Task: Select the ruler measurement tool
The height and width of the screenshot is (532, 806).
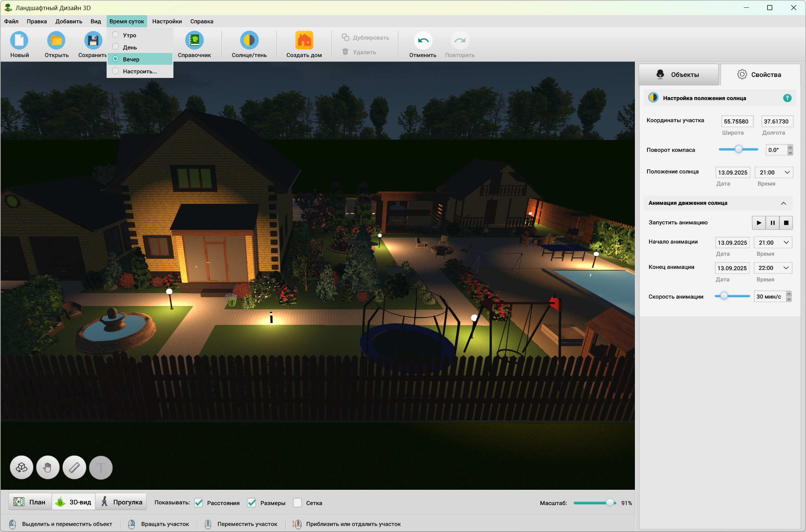Action: point(74,468)
